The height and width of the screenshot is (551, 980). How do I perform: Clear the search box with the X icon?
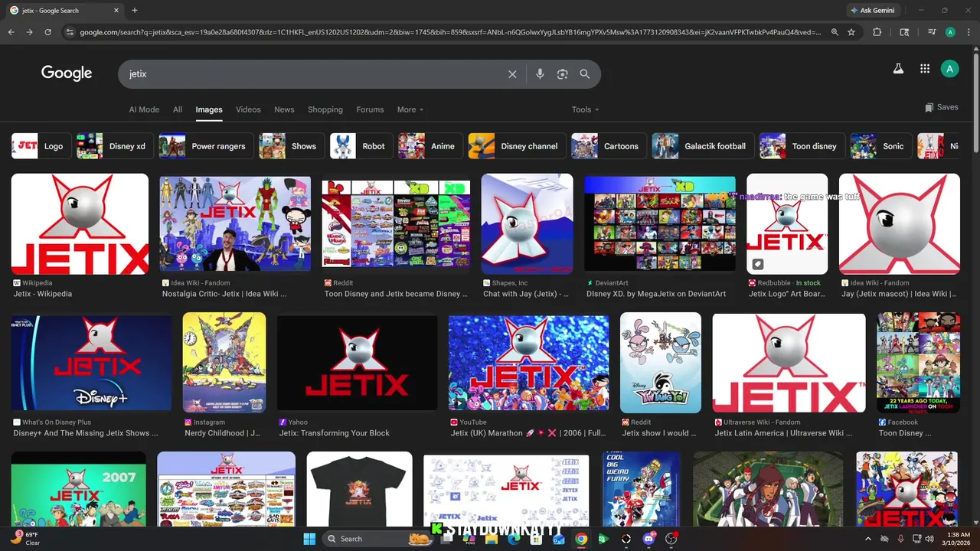point(512,74)
